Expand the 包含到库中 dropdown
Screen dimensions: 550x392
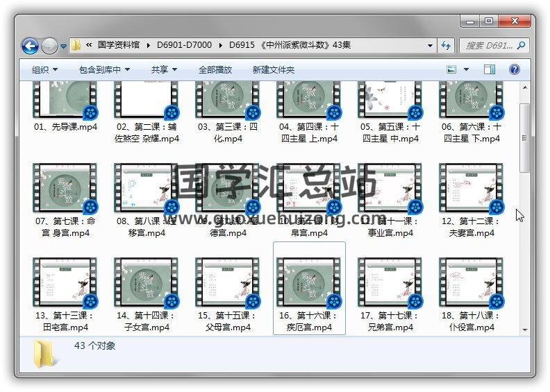(104, 70)
